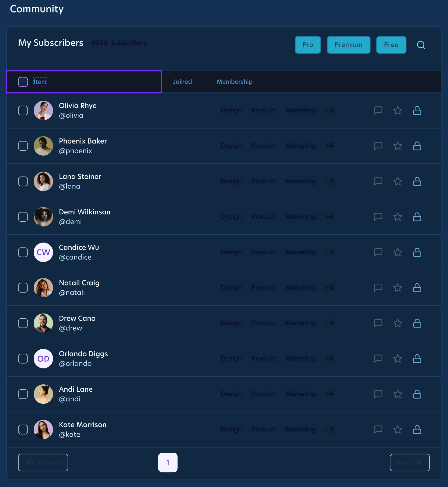This screenshot has height=487, width=448.
Task: Open the subscriber search
Action: coord(421,45)
